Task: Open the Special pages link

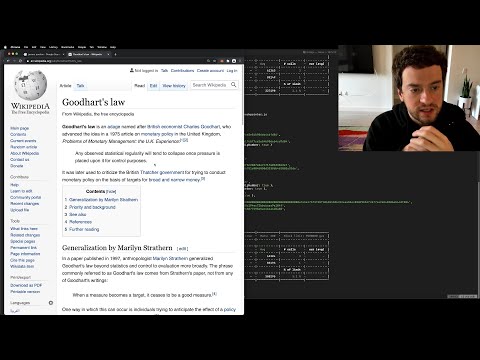Action: click(23, 241)
